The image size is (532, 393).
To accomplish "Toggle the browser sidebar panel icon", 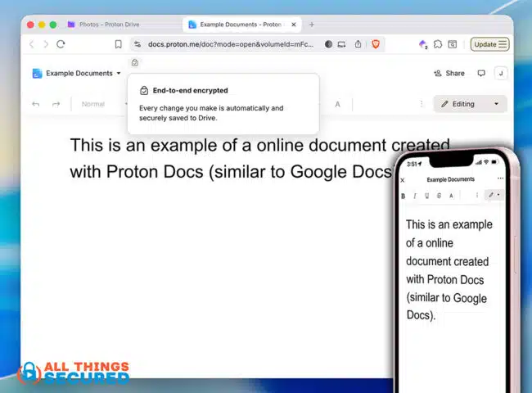I will pos(453,44).
